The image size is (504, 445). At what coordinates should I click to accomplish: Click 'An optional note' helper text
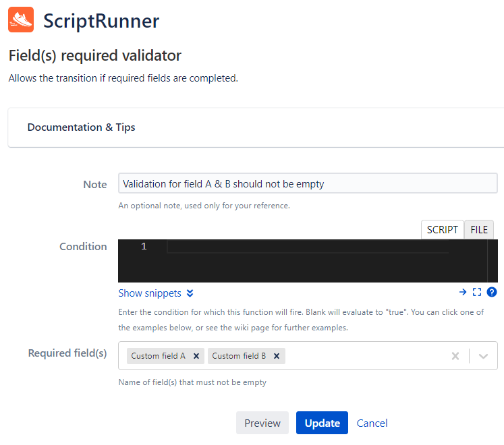coord(204,206)
